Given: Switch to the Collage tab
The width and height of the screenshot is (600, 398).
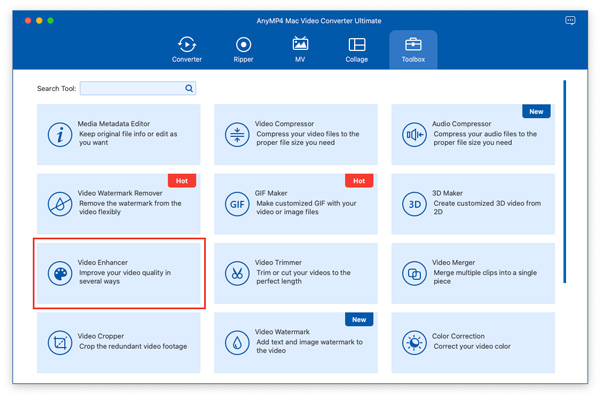Looking at the screenshot, I should pos(357,50).
